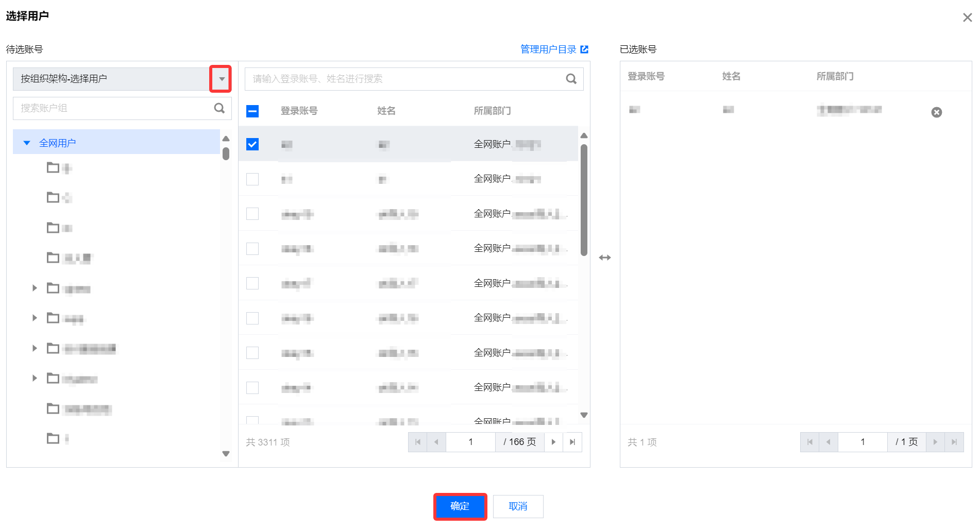
Task: Collapse the 全网用户 tree node
Action: (27, 143)
